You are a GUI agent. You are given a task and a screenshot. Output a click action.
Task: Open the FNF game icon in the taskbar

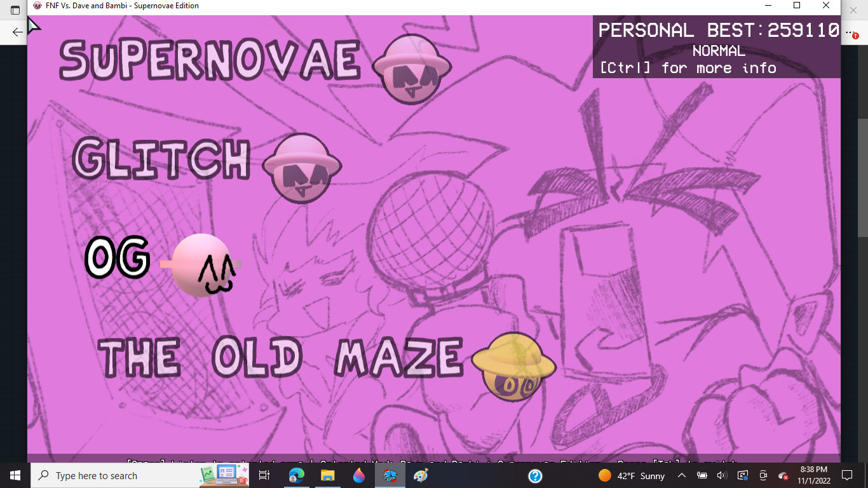(x=390, y=475)
